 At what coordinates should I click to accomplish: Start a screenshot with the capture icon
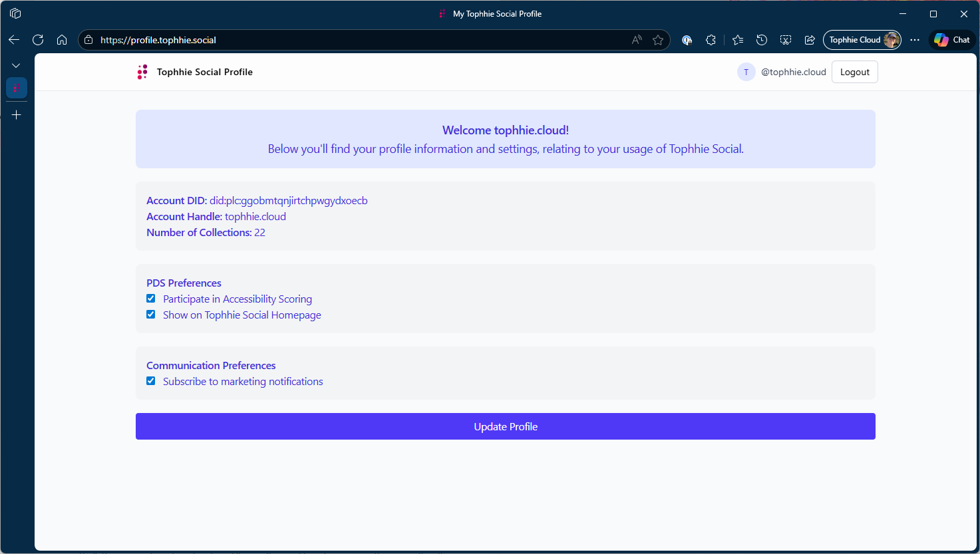(x=786, y=40)
